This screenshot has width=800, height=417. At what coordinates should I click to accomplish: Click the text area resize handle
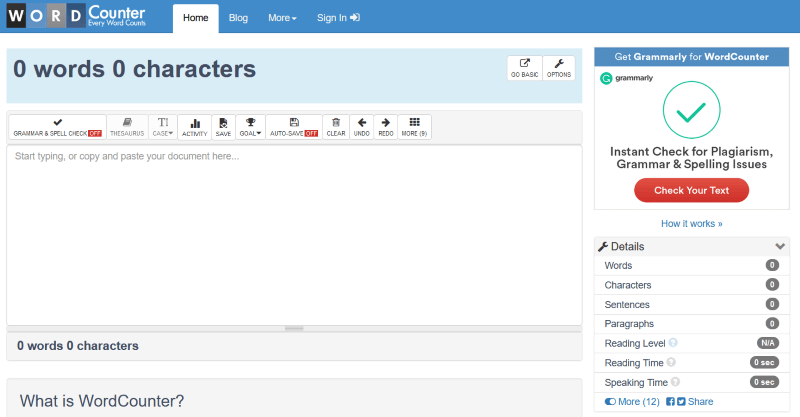point(294,329)
